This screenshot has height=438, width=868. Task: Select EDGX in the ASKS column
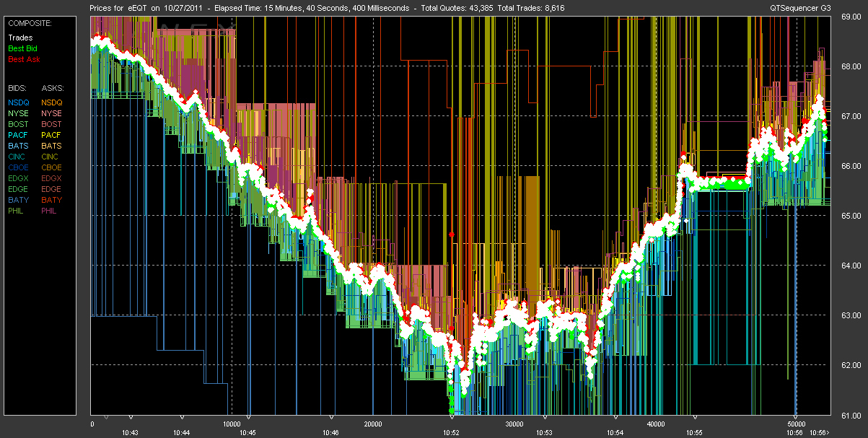pos(52,178)
